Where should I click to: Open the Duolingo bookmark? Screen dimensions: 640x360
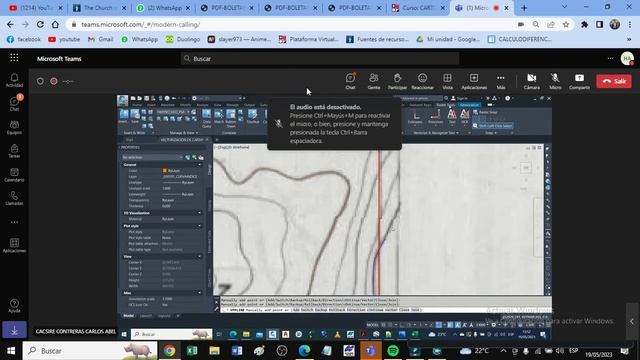[182, 39]
